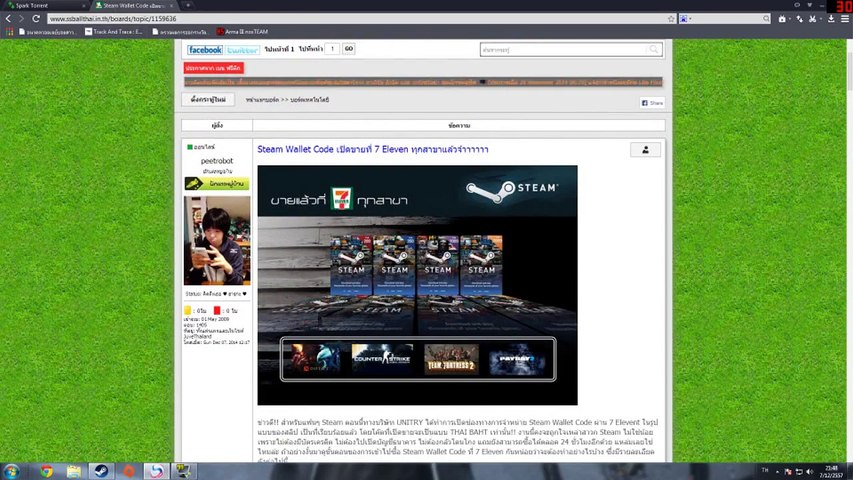Open the third Thai-named bookmark

[x=180, y=32]
